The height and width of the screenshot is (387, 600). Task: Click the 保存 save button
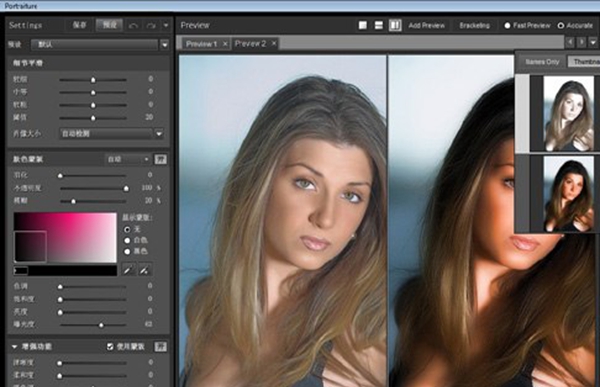80,25
